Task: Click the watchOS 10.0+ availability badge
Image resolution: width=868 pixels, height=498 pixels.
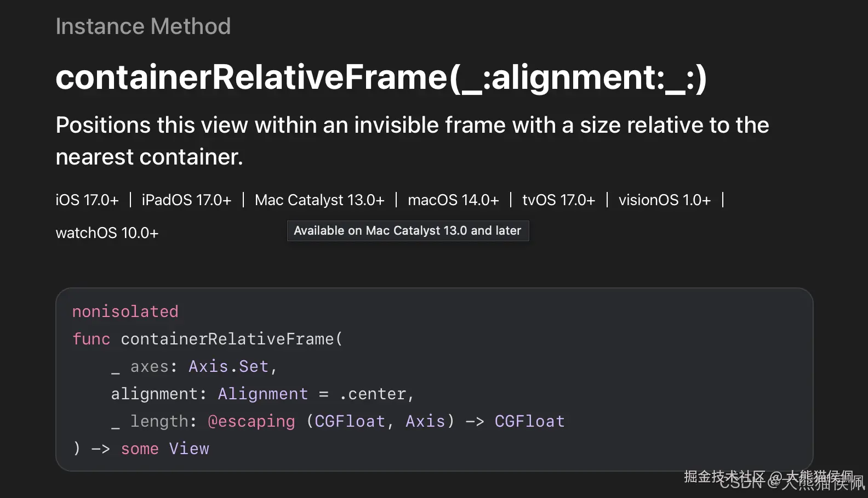Action: 107,233
